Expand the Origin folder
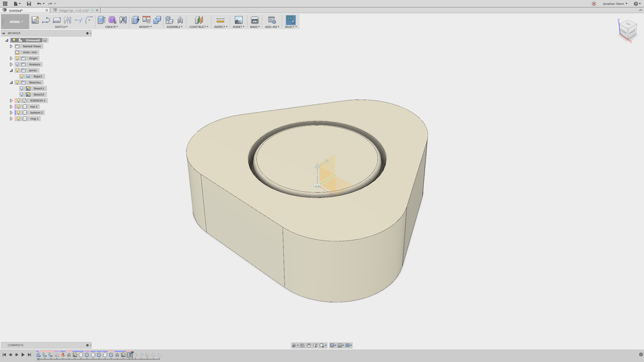Viewport: 644px width, 362px height. coord(11,58)
